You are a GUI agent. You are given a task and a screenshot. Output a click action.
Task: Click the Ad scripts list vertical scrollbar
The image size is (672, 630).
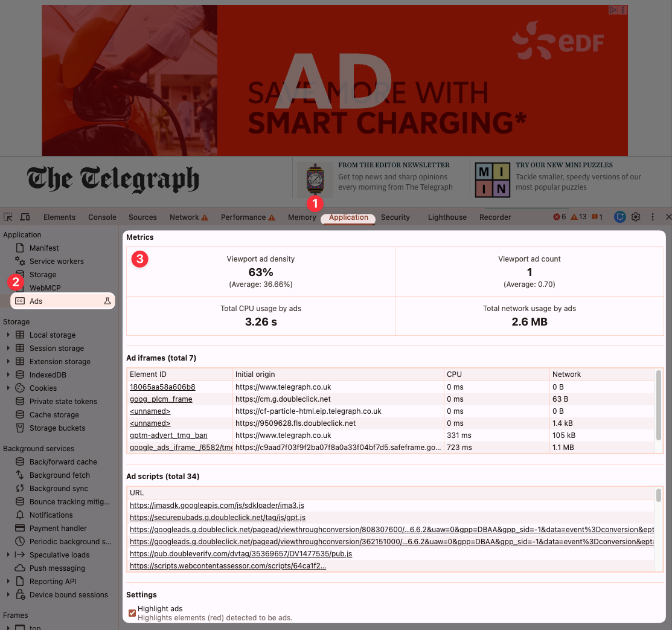pyautogui.click(x=658, y=495)
